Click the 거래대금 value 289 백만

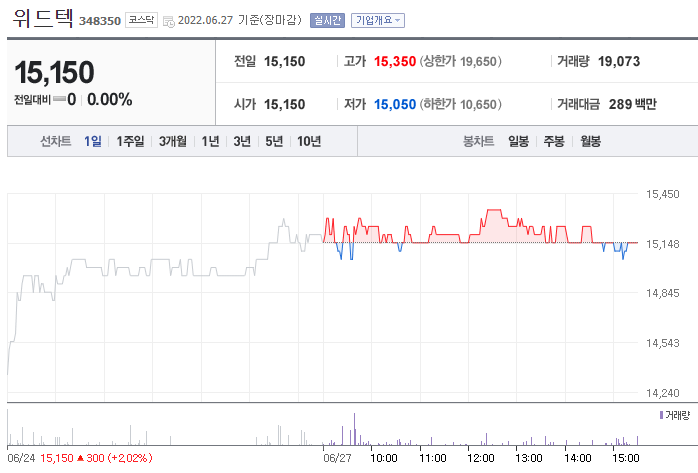coord(633,105)
